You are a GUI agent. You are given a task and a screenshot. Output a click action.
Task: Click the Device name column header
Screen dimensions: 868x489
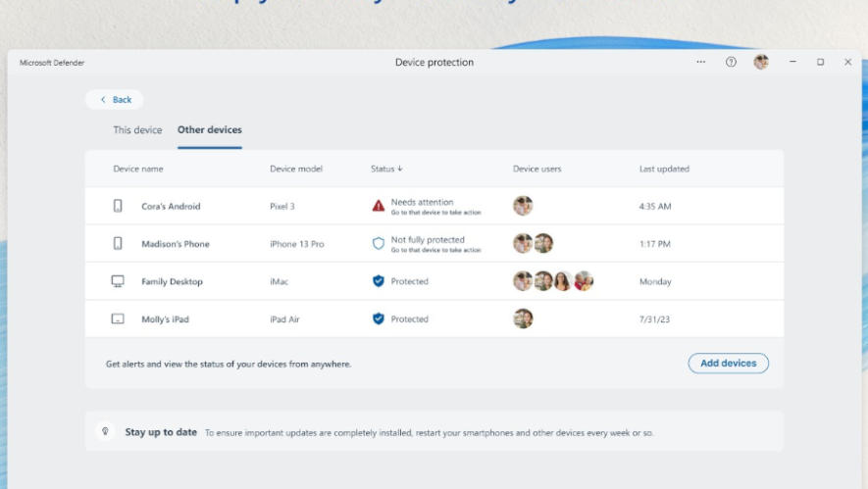[x=138, y=169]
